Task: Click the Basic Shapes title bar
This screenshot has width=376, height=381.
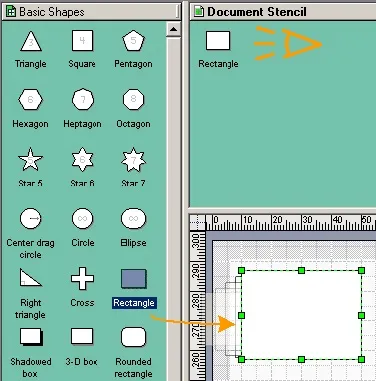Action: pos(91,12)
